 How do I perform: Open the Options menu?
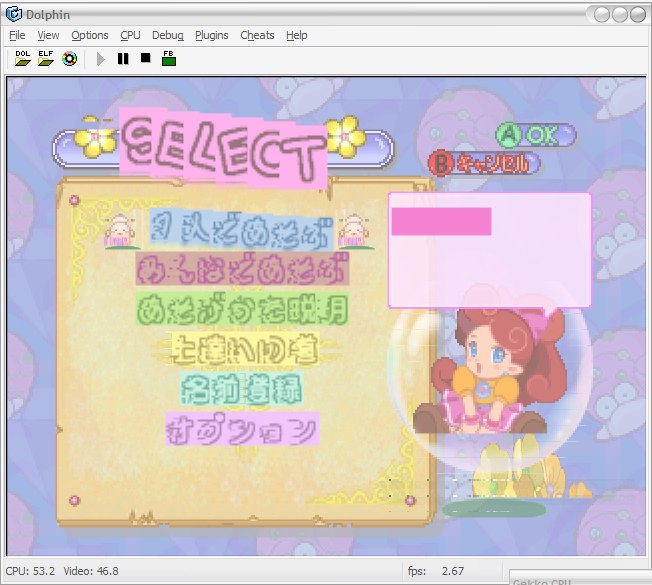tap(90, 35)
